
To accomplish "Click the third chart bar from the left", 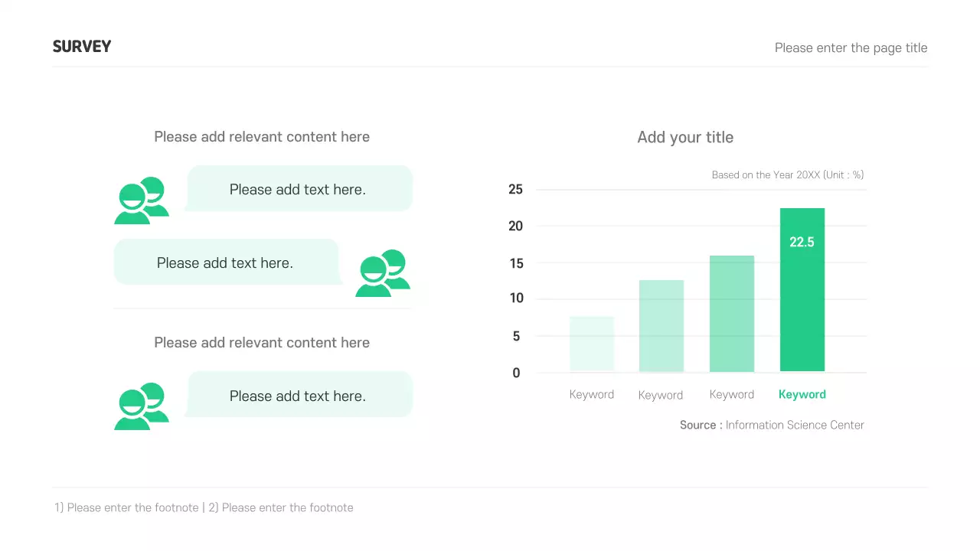I will (x=732, y=314).
